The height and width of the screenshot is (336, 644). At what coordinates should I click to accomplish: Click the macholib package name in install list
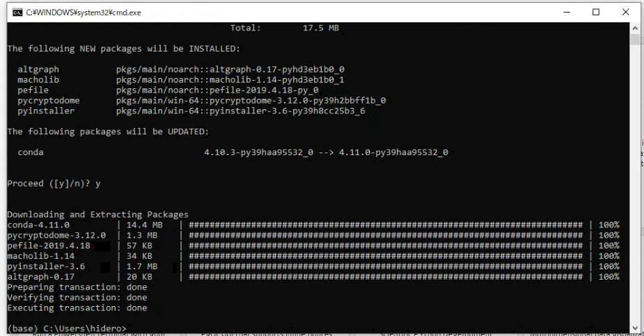[x=38, y=79]
